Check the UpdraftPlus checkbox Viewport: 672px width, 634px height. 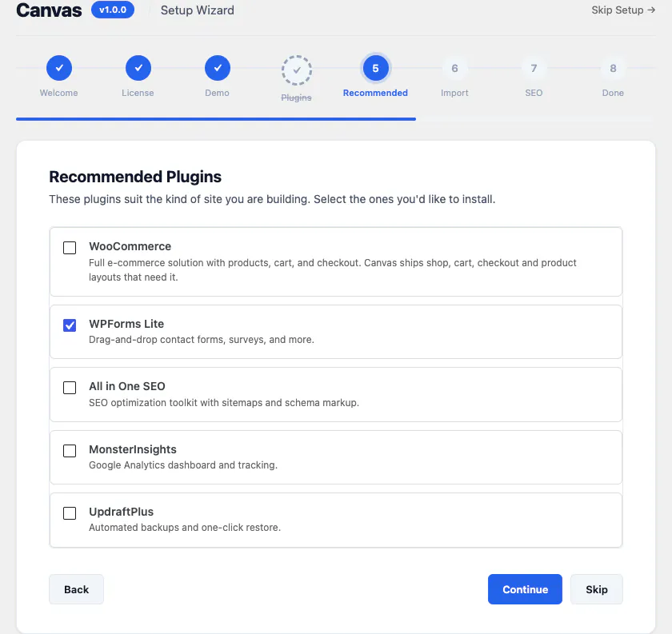click(x=70, y=513)
